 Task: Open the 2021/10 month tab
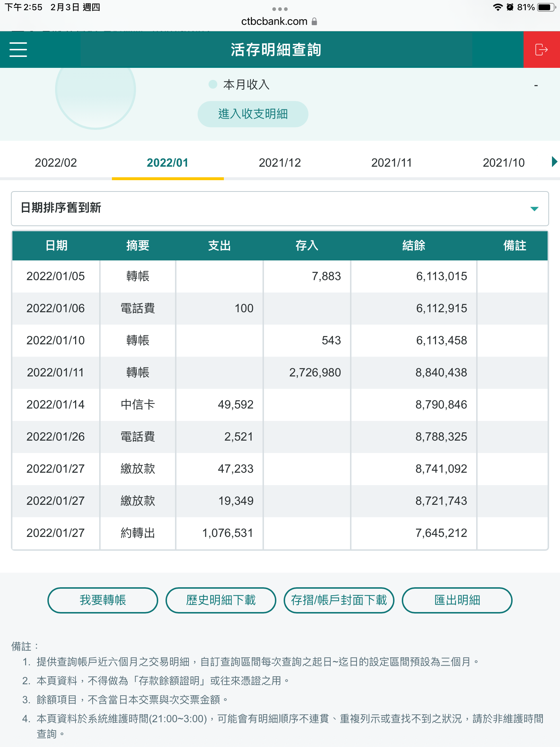coord(503,163)
